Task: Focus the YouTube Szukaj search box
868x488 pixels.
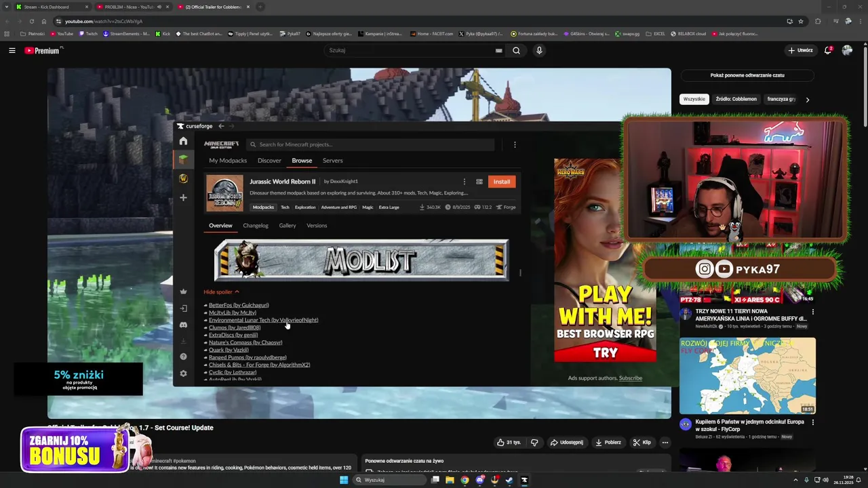Action: (414, 50)
